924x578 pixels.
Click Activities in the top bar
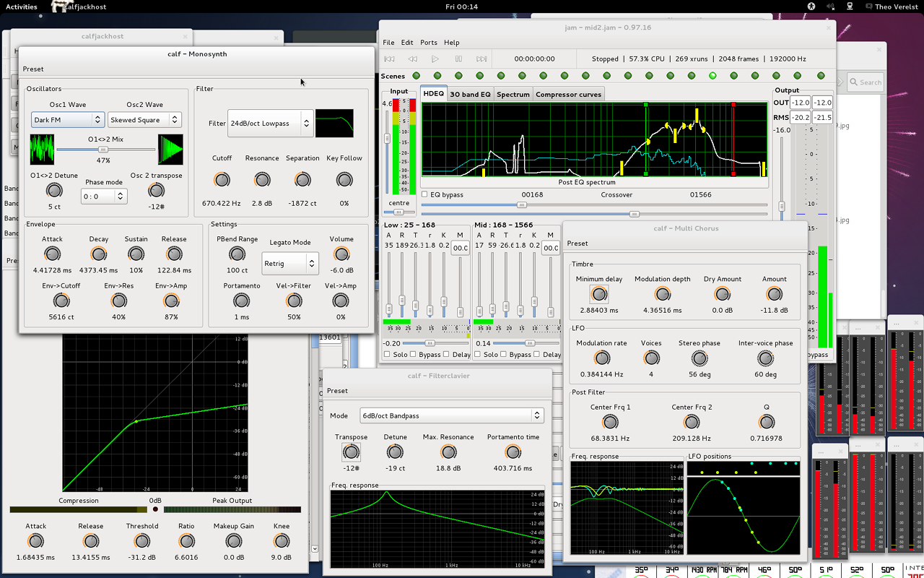point(22,7)
